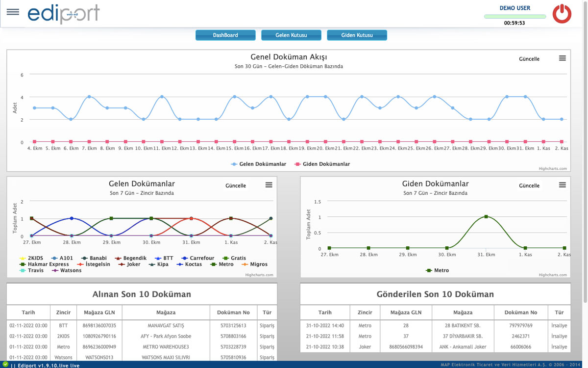Select WATSONS MAXI SILIVRI cell
588x368 pixels.
coord(166,358)
